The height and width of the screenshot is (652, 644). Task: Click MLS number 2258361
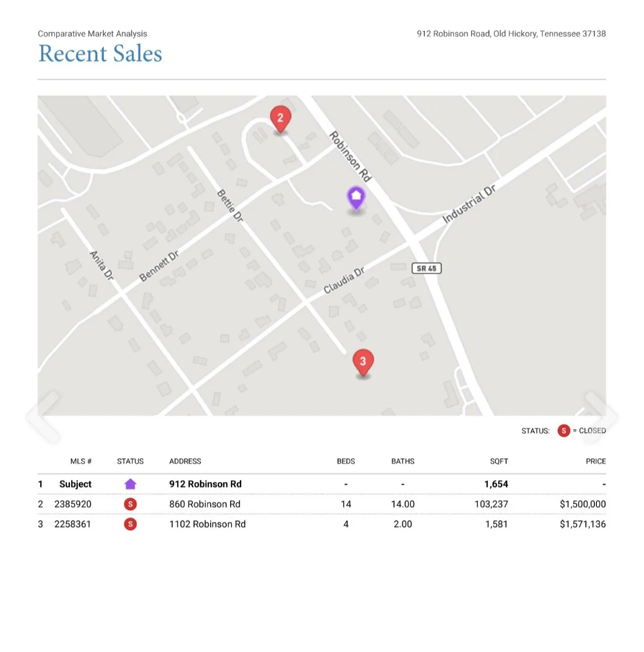point(73,524)
